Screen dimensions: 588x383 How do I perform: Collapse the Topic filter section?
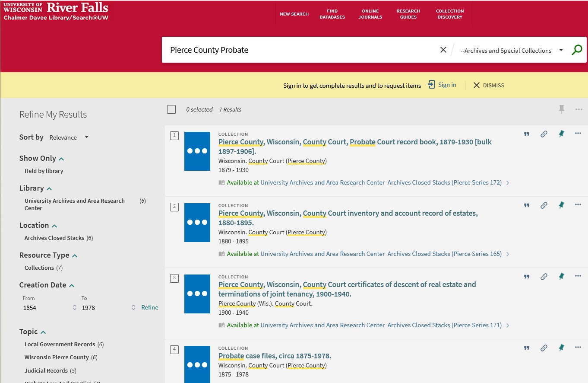coord(33,332)
